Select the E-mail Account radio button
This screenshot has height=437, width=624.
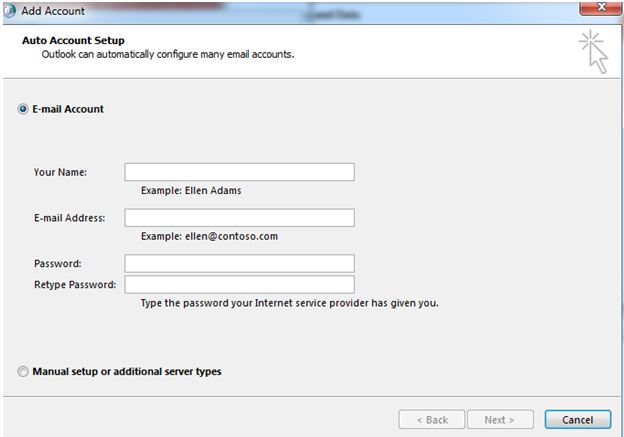(x=23, y=109)
